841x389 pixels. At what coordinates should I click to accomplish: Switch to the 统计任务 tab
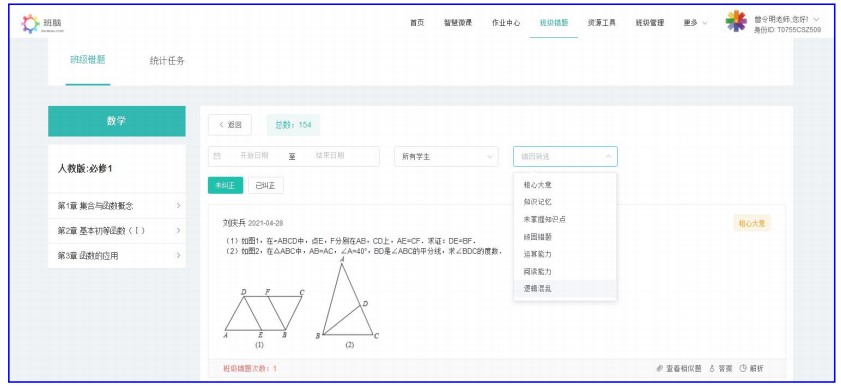pyautogui.click(x=167, y=61)
